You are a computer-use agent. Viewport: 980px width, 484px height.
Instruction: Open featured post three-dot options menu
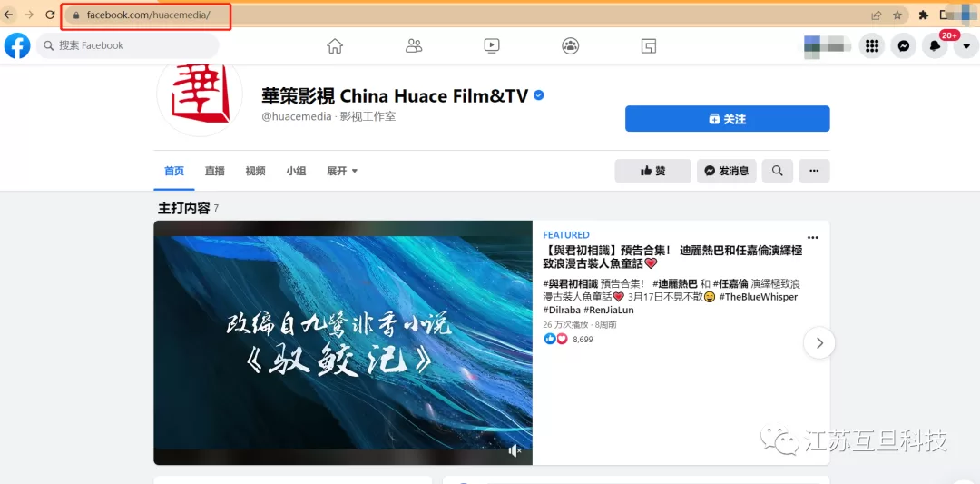(812, 238)
